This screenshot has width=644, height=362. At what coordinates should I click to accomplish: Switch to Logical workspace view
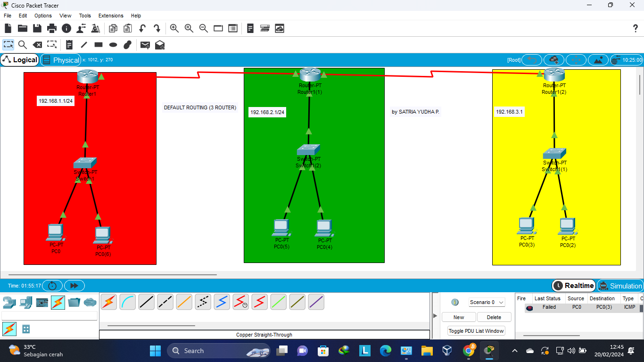[20, 60]
